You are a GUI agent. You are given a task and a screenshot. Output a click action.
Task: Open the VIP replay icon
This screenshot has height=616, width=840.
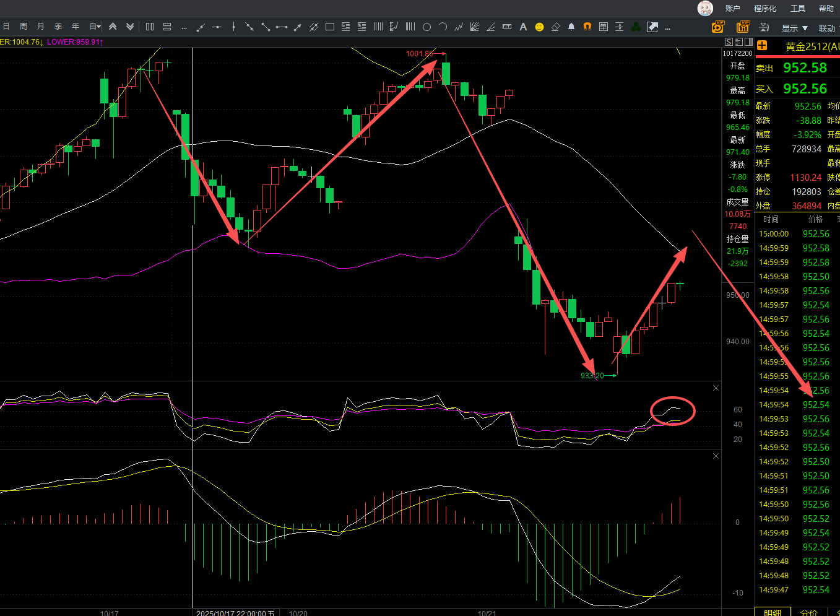(x=718, y=27)
